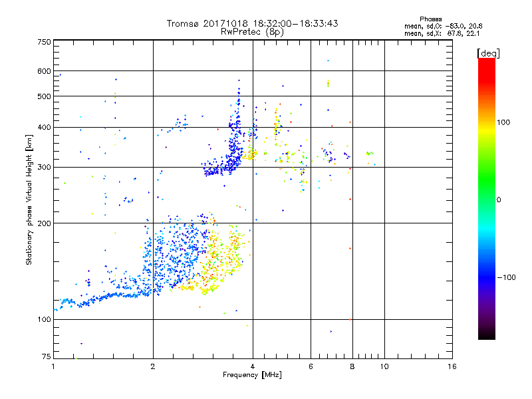Click the "mean, sd,O: -83.0, 20.8" line

(x=443, y=26)
